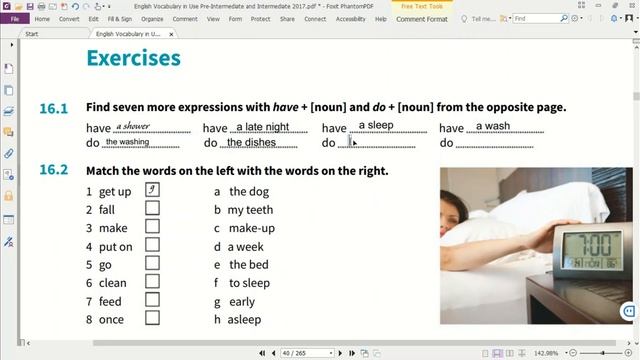
Task: Click the horizontal scrollbar
Action: click(x=354, y=343)
